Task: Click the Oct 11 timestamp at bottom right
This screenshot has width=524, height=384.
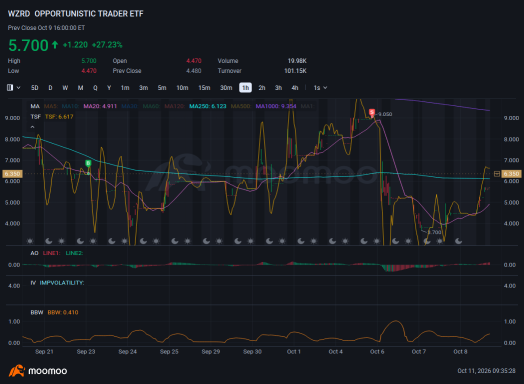Action: click(486, 371)
